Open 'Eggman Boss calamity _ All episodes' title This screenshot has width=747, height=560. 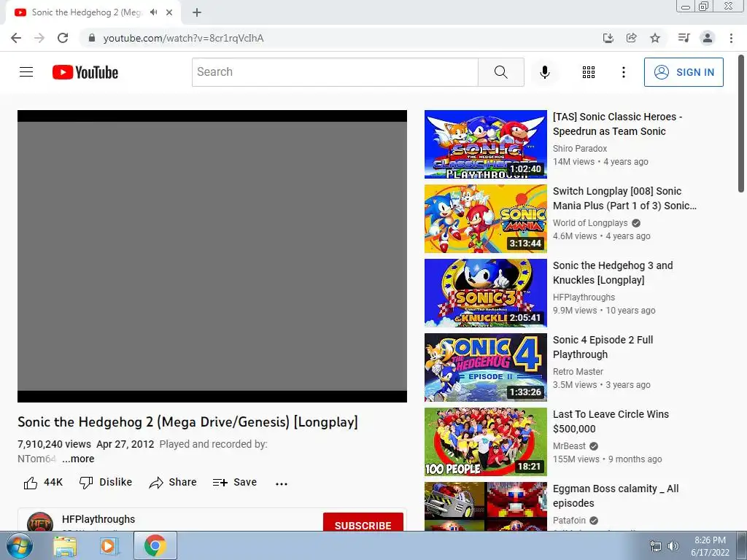click(x=616, y=495)
